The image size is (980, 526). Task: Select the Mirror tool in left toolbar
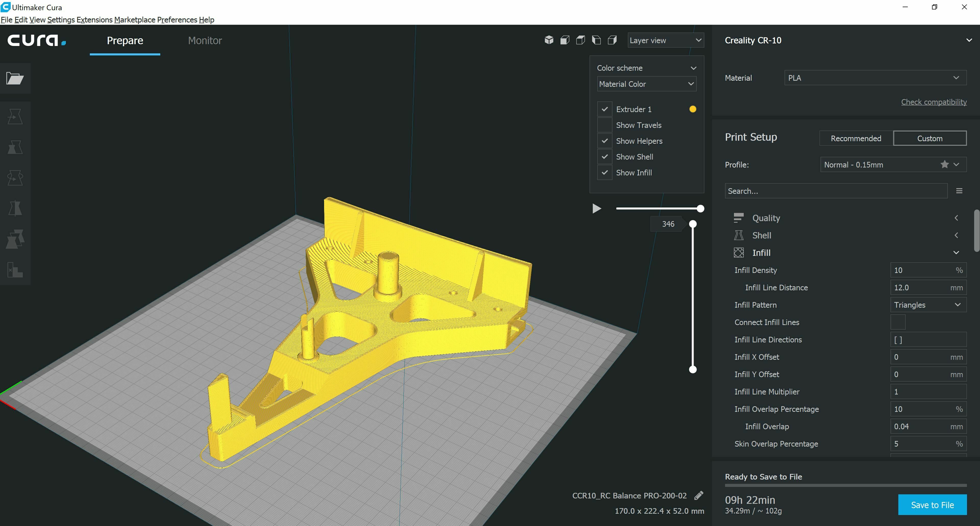(15, 208)
